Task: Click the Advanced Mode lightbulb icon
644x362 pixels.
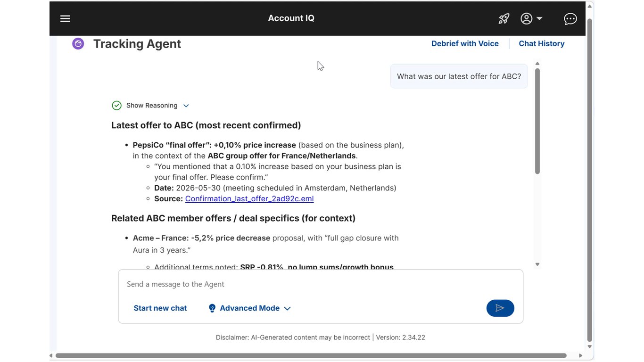Action: coord(212,308)
